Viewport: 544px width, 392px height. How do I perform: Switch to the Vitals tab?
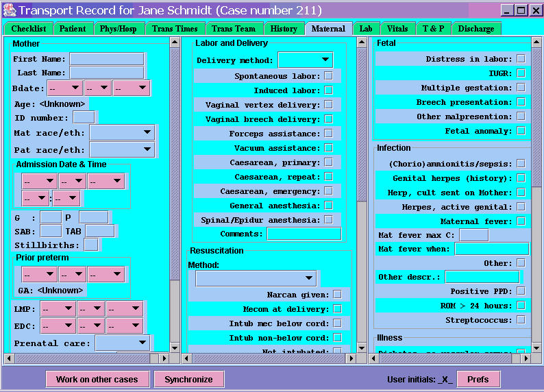[397, 29]
